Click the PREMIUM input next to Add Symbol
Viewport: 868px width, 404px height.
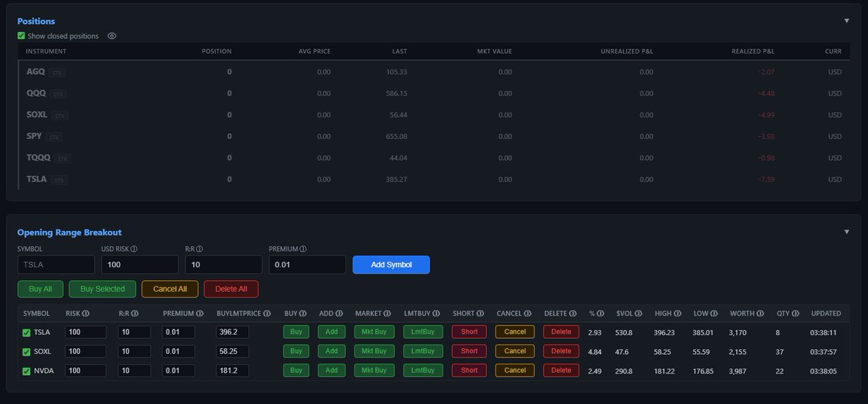(307, 265)
